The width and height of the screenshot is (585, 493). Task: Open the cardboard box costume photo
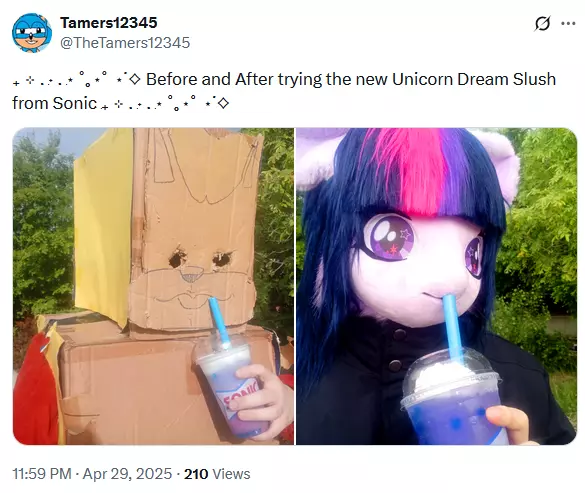pyautogui.click(x=153, y=286)
